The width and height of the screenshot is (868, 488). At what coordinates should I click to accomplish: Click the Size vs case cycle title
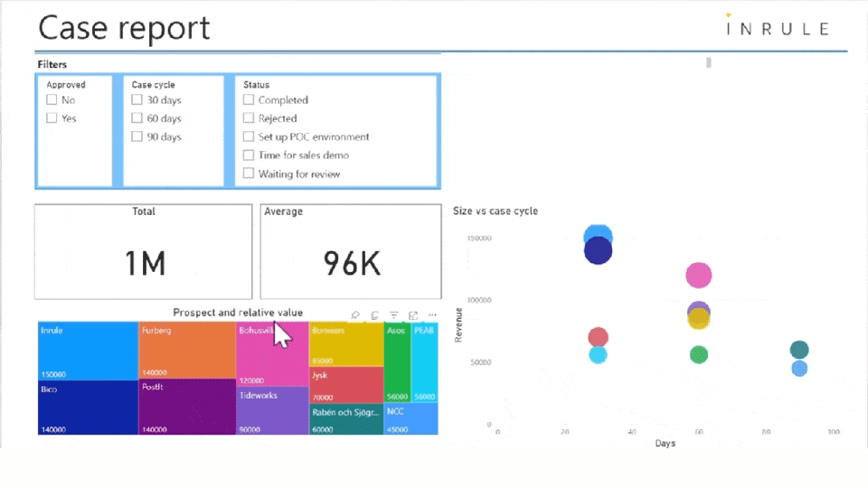[x=495, y=211]
